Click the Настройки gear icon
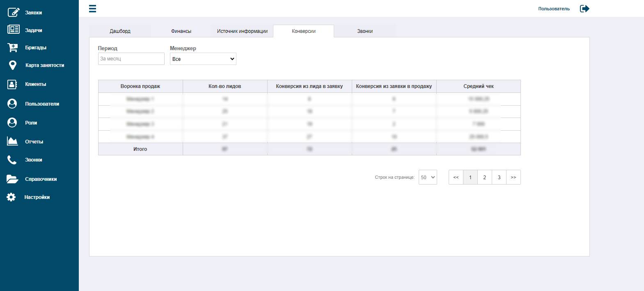 (11, 197)
